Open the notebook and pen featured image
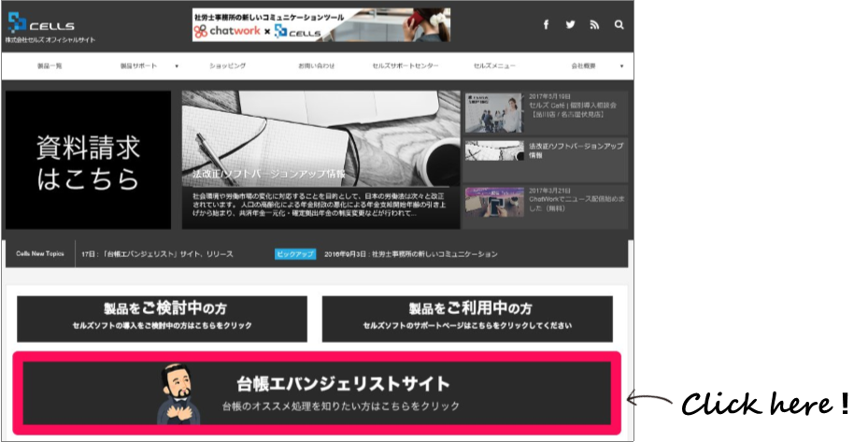868x442 pixels. pyautogui.click(x=321, y=138)
